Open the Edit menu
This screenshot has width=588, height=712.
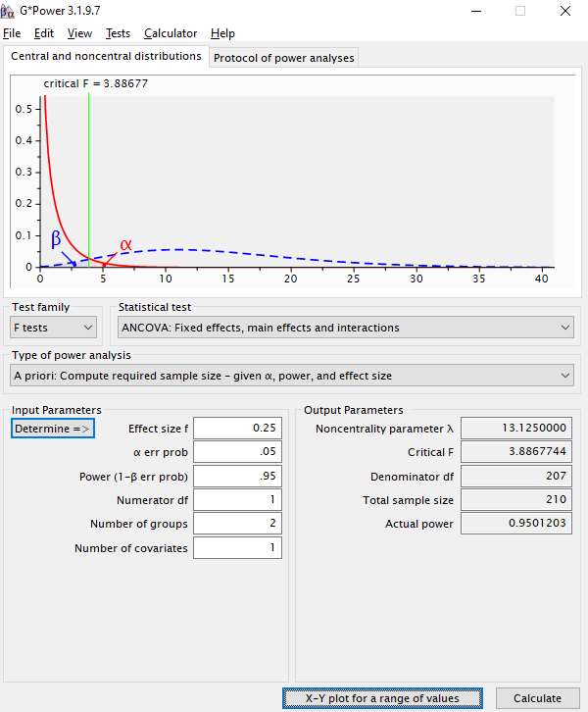point(43,33)
